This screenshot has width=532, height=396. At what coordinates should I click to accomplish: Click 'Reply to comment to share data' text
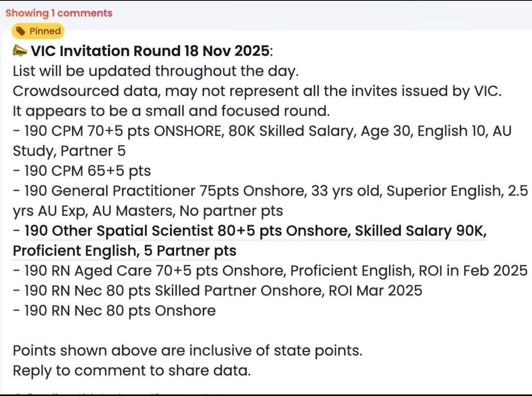pyautogui.click(x=132, y=371)
